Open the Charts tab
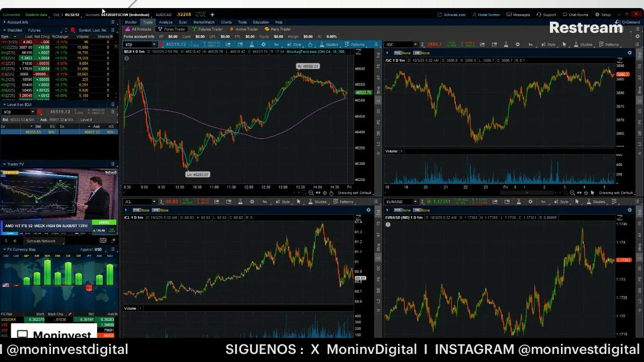This screenshot has height=362, width=644. pos(226,22)
